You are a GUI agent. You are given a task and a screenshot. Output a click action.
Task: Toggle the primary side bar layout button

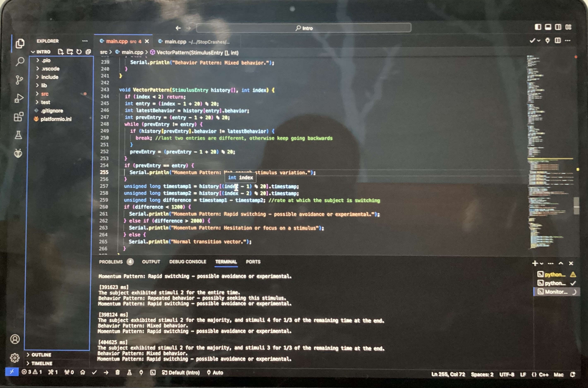538,27
